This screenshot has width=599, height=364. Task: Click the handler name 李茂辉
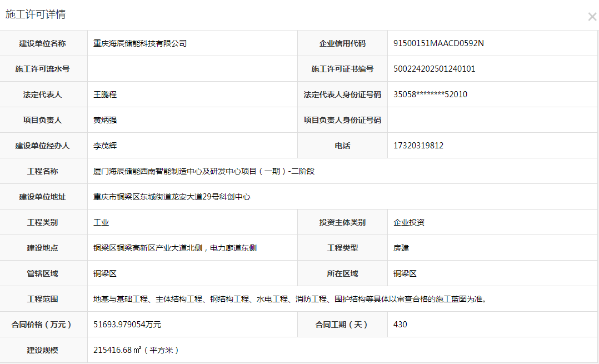tap(105, 146)
